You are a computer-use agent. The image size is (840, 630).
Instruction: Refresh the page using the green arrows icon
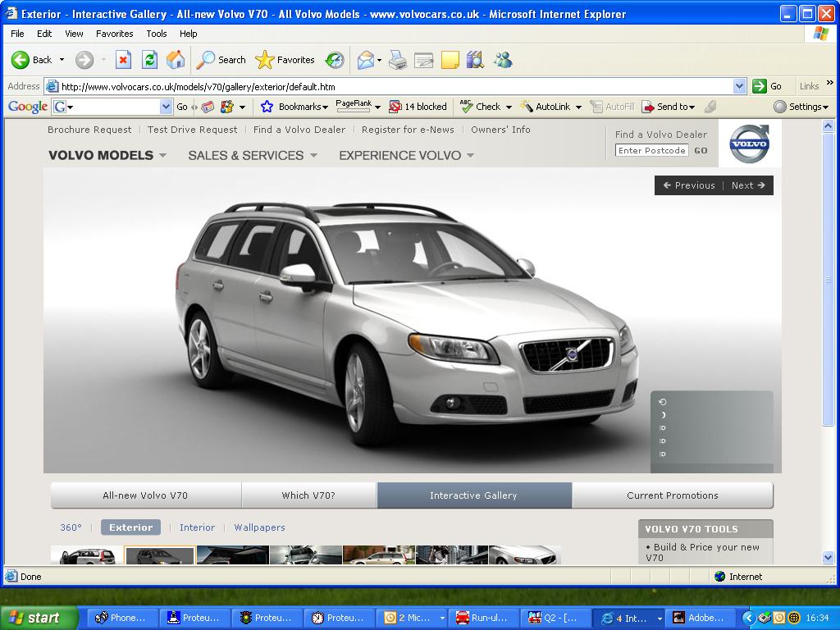click(x=149, y=60)
